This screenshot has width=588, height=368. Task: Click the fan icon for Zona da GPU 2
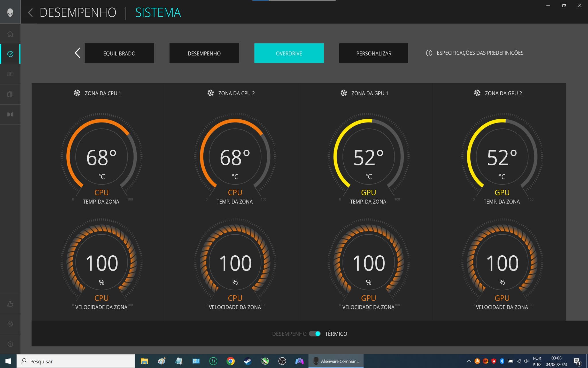477,93
